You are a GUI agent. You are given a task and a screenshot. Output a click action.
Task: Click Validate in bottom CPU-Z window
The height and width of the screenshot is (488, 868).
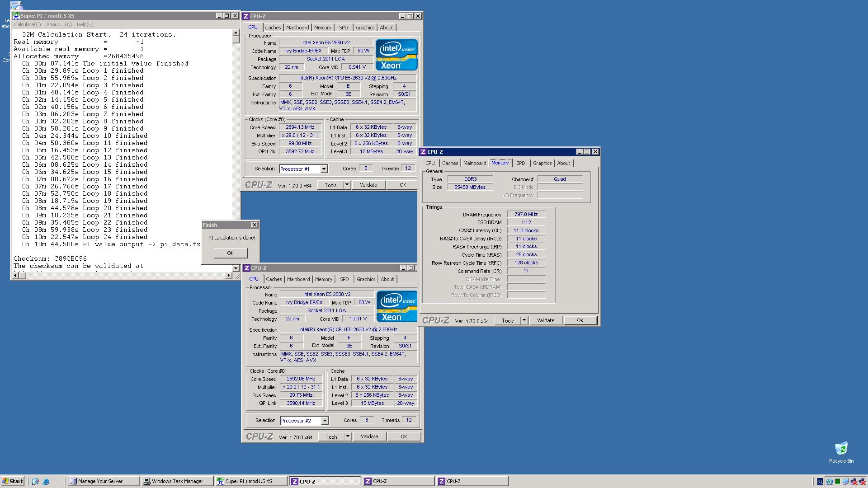(369, 436)
